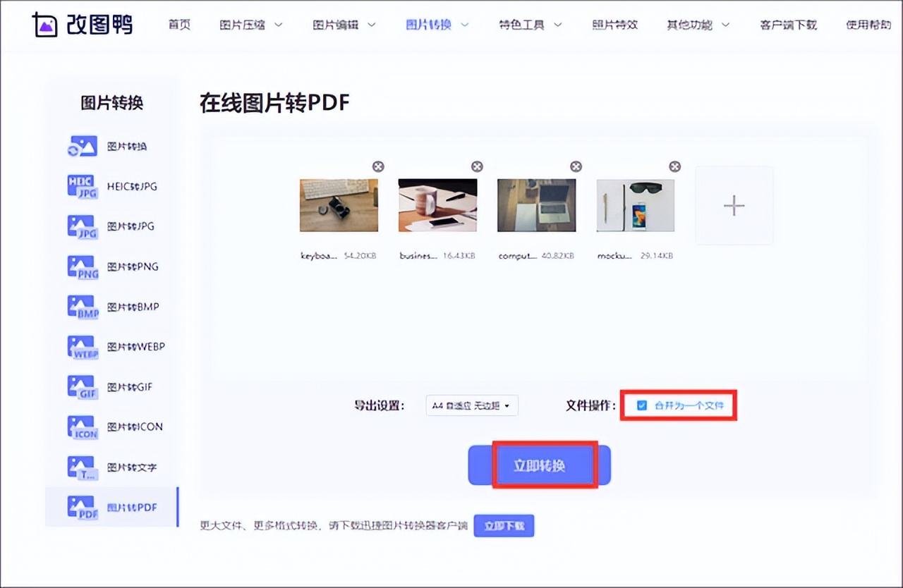Click 立即下载 to get the client
Viewport: 903px width, 588px height.
[504, 525]
